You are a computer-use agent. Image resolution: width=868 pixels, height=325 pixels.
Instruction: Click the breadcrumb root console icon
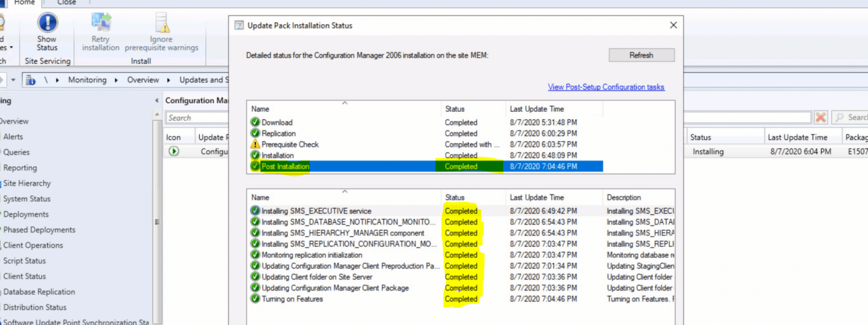pyautogui.click(x=30, y=80)
